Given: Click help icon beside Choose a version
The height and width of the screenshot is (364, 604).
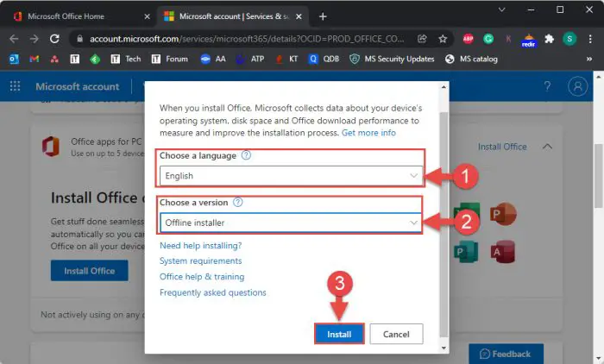Looking at the screenshot, I should (238, 202).
